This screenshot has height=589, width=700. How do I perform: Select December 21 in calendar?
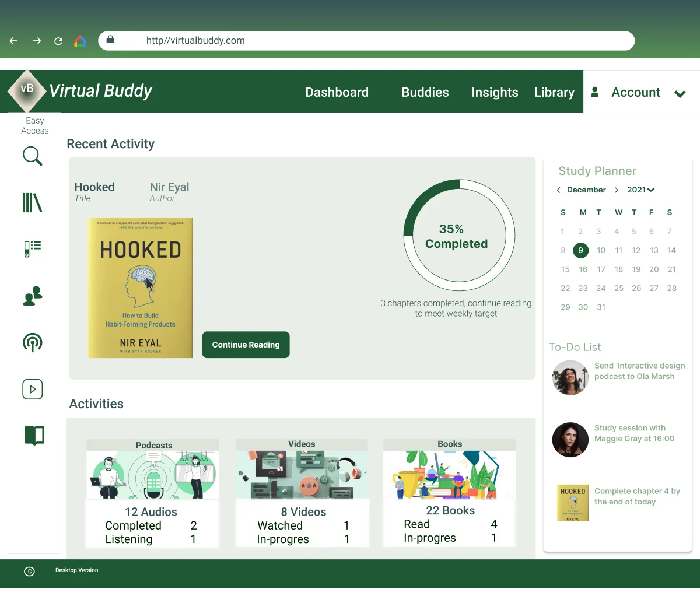coord(672,269)
